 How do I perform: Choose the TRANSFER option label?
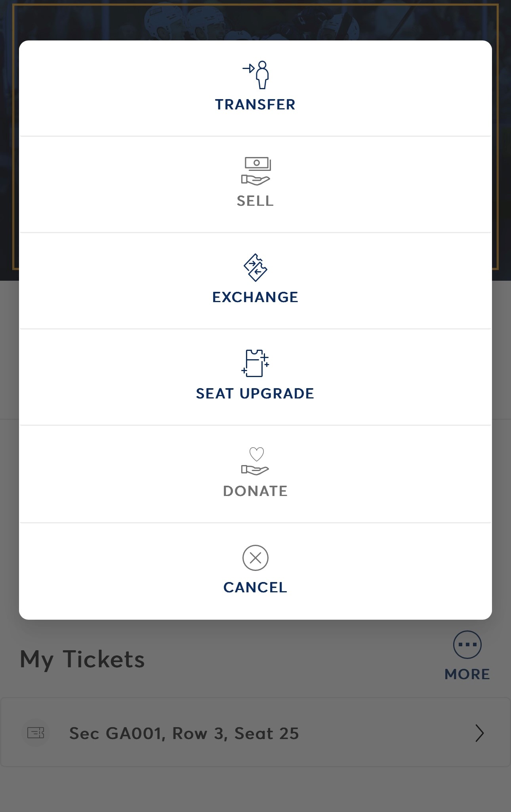coord(255,105)
